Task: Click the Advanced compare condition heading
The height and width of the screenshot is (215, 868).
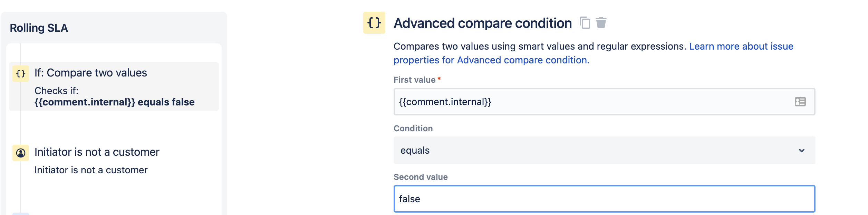Action: (483, 23)
